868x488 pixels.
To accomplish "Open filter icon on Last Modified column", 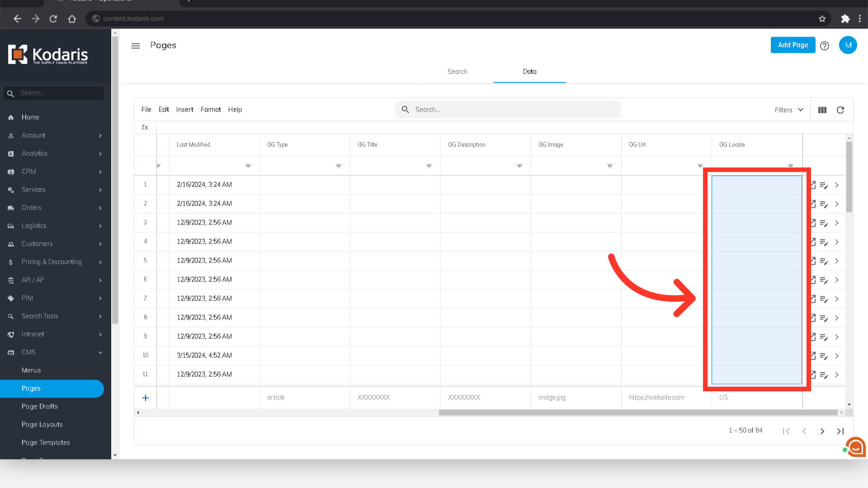I will (x=248, y=166).
